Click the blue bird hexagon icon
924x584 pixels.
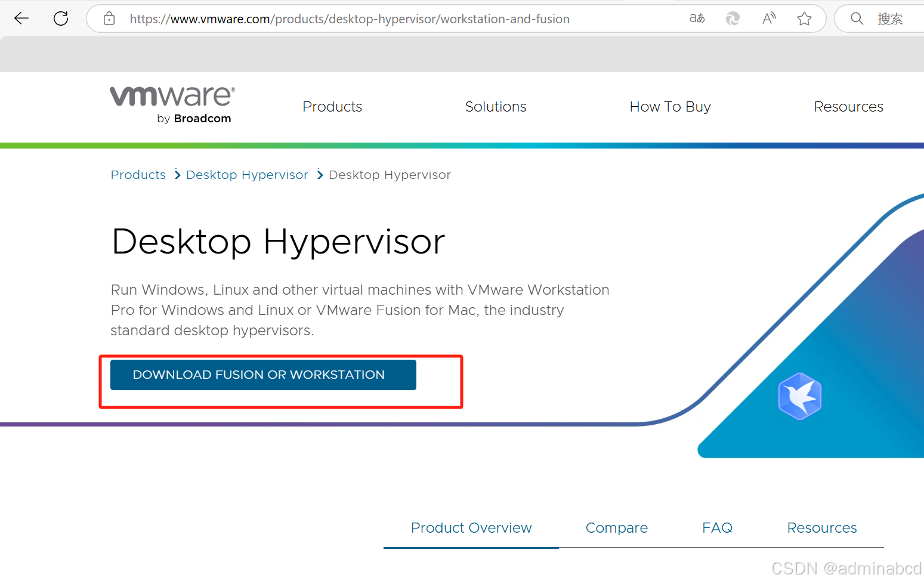(x=800, y=396)
